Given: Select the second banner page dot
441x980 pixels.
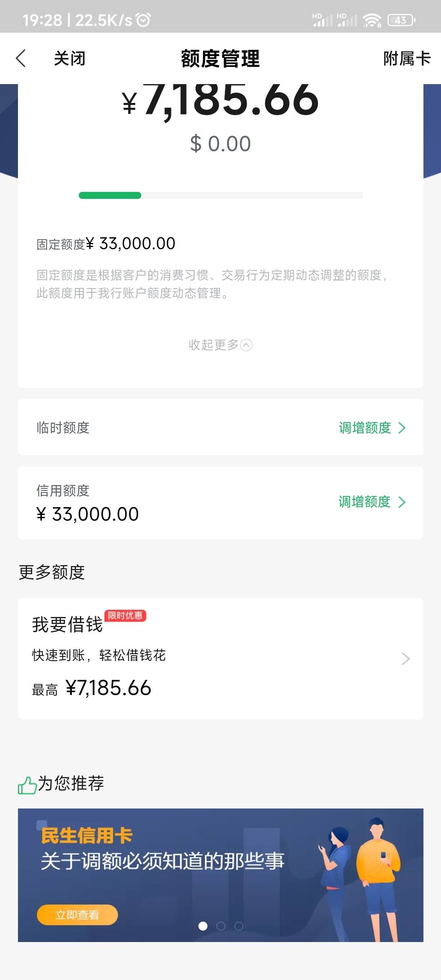Looking at the screenshot, I should point(221,926).
